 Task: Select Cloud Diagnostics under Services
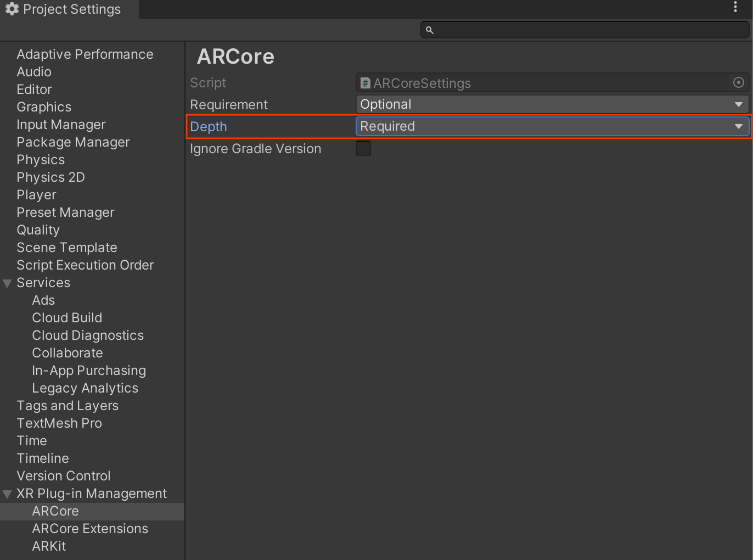coord(88,335)
